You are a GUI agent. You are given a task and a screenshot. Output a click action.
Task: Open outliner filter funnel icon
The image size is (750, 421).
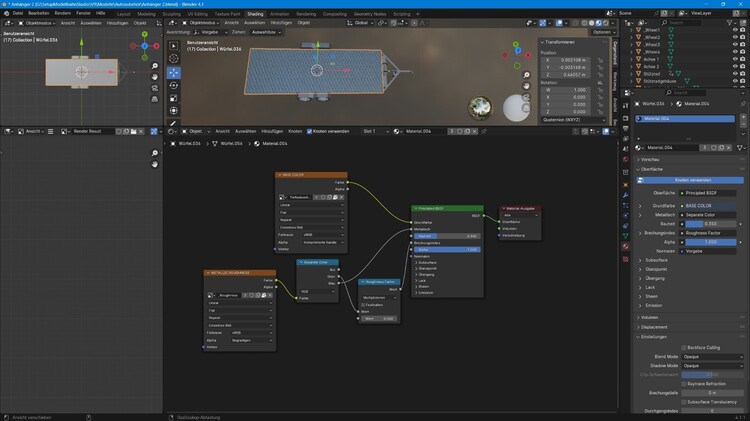point(730,22)
